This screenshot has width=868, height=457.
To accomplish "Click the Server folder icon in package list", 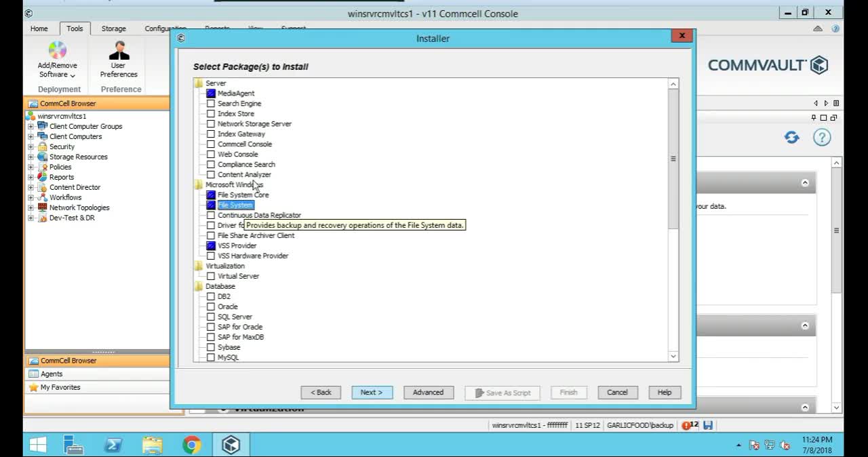I will click(199, 83).
